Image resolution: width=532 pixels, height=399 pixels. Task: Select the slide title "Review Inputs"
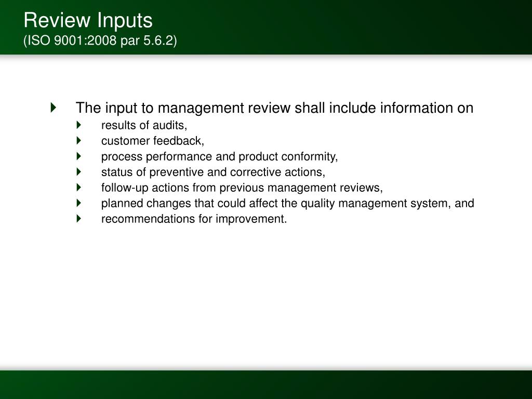pyautogui.click(x=88, y=21)
